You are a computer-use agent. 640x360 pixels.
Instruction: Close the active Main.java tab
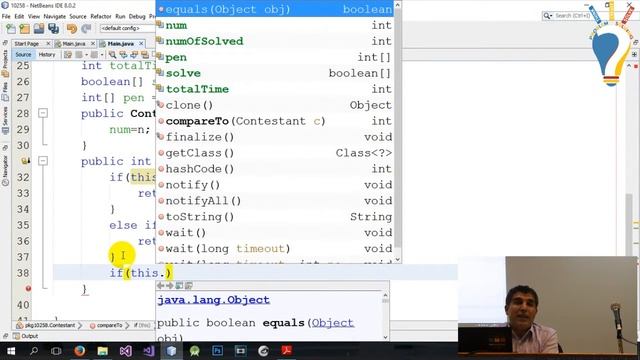[x=141, y=44]
